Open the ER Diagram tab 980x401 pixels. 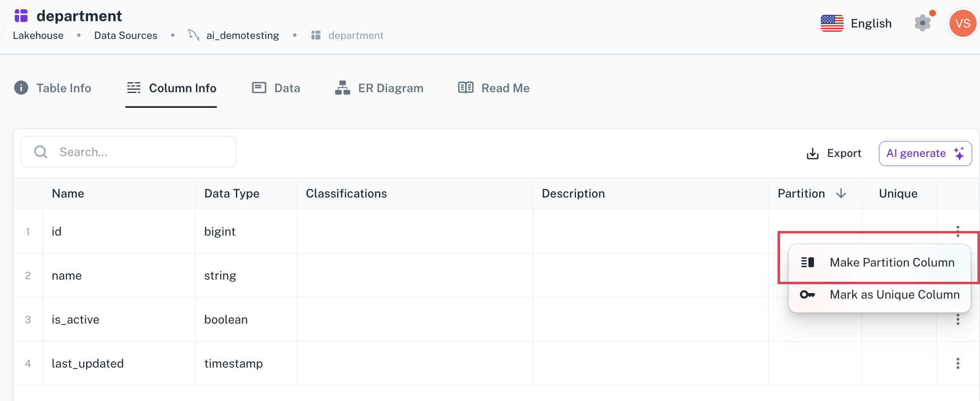379,88
